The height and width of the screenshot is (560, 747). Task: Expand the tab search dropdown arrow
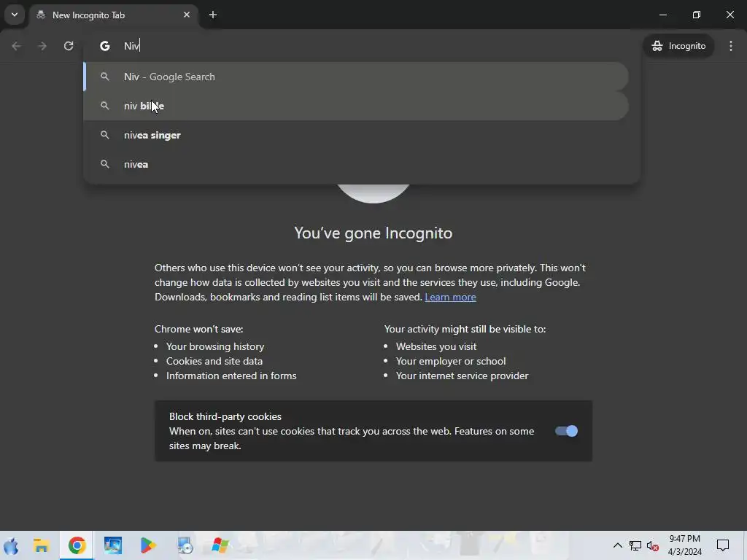click(x=15, y=15)
